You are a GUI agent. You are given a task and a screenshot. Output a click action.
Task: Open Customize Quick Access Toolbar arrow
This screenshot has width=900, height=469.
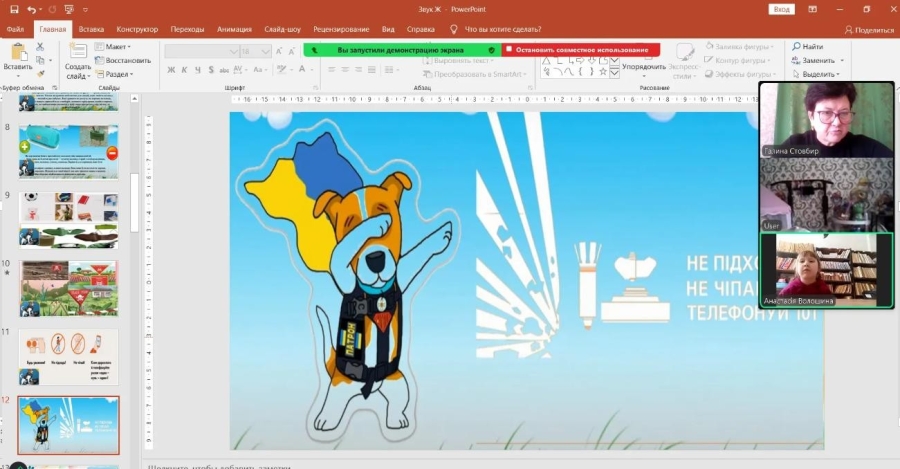(x=86, y=10)
